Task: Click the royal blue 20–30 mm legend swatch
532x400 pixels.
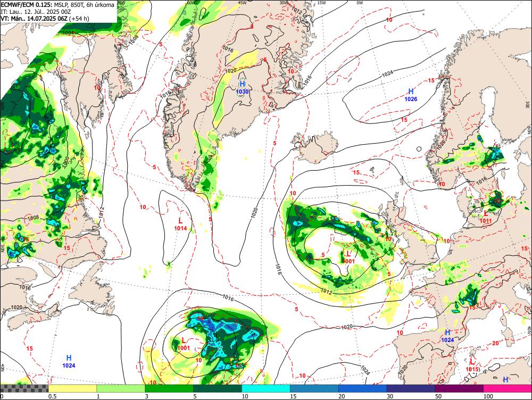Action: (x=363, y=388)
